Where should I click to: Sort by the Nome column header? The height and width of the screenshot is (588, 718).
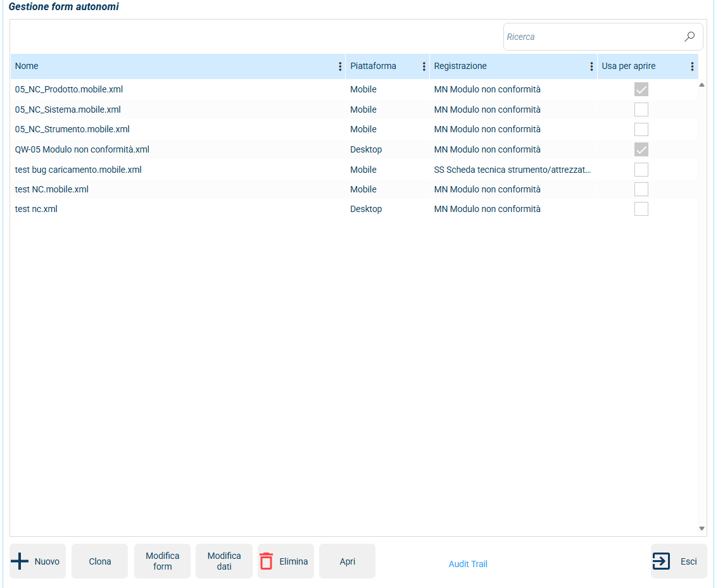tap(27, 66)
